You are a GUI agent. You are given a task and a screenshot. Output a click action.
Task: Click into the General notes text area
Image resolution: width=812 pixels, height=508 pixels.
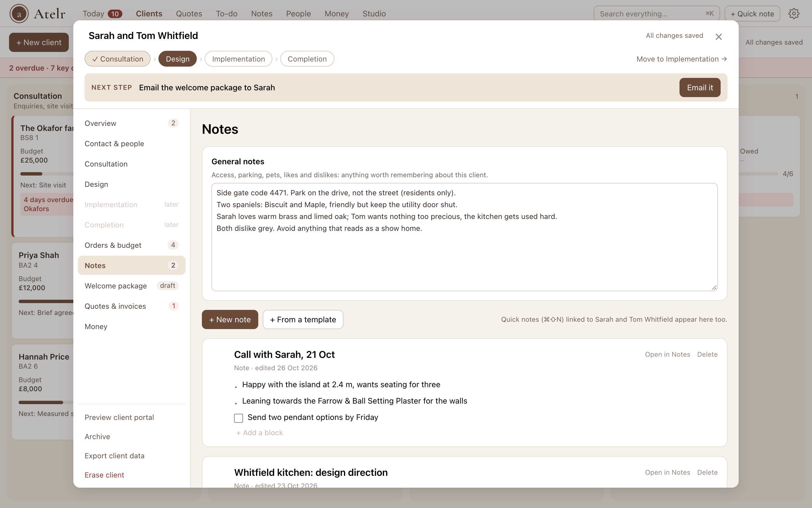pos(464,237)
